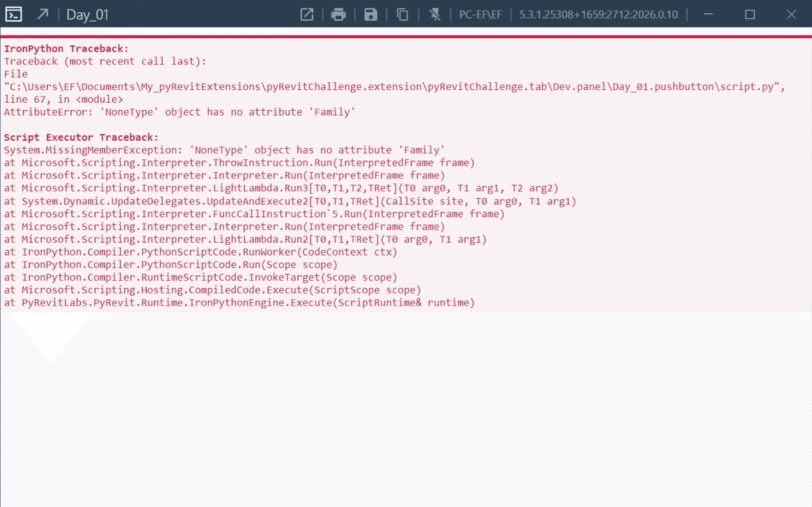Click the red progress bar under title
This screenshot has height=507, width=812.
[x=406, y=37]
